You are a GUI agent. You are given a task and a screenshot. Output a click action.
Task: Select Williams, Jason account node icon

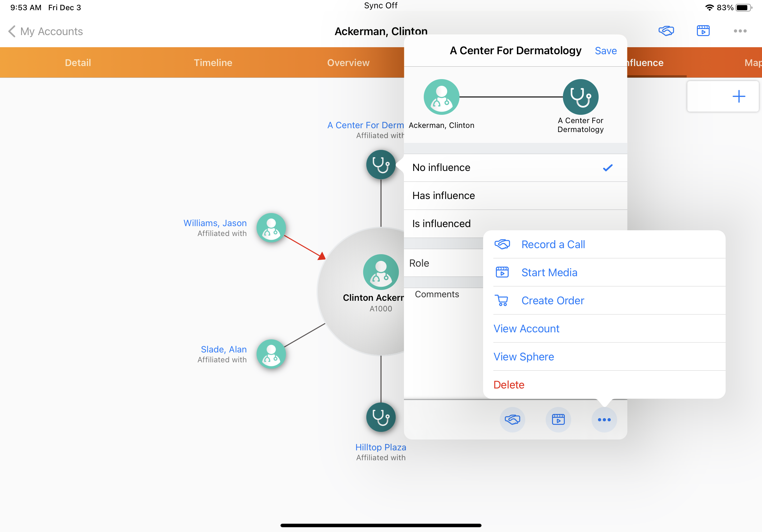coord(271,227)
